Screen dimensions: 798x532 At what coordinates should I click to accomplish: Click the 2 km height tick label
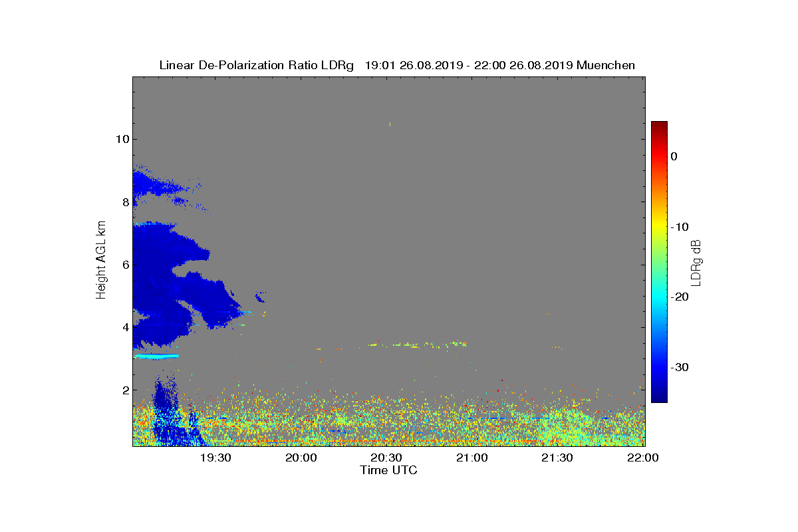pyautogui.click(x=125, y=390)
